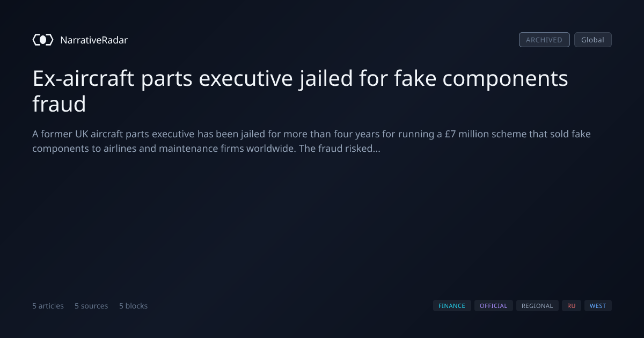Open the 5 blocks breakdown
Viewport: 644px width, 338px height.
coord(133,306)
